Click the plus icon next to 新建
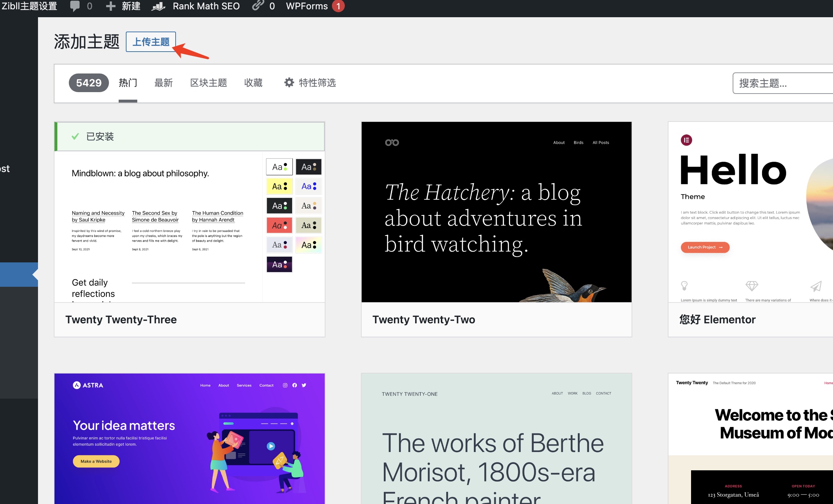The width and height of the screenshot is (833, 504). pos(111,6)
